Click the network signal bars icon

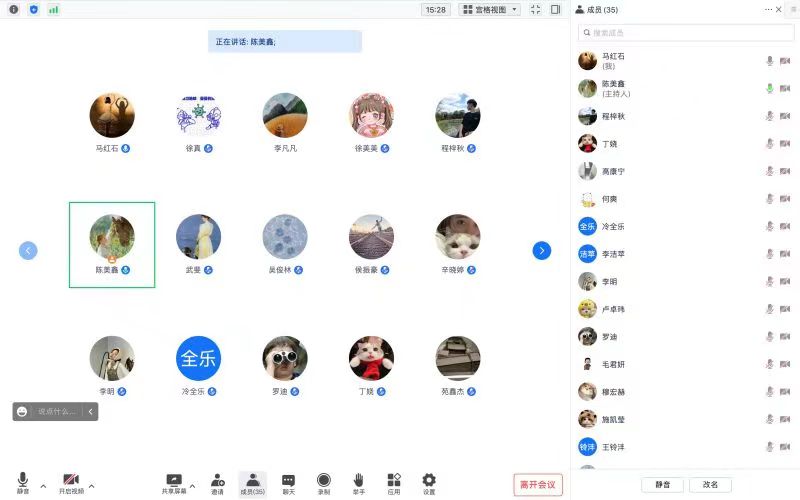tap(53, 9)
